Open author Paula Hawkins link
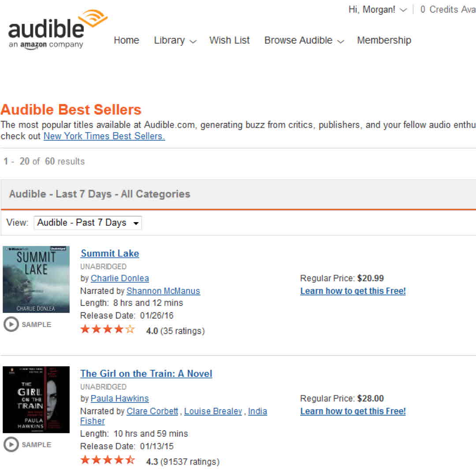 click(120, 399)
